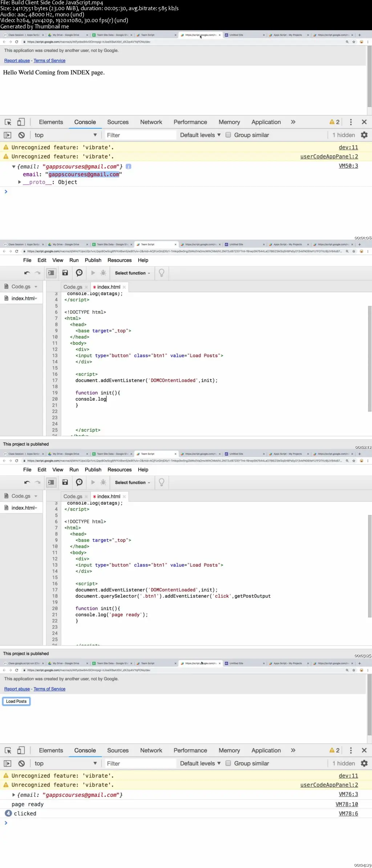
Task: Click Undo arrow in the 00:02:12 editor frame
Action: coord(27,273)
